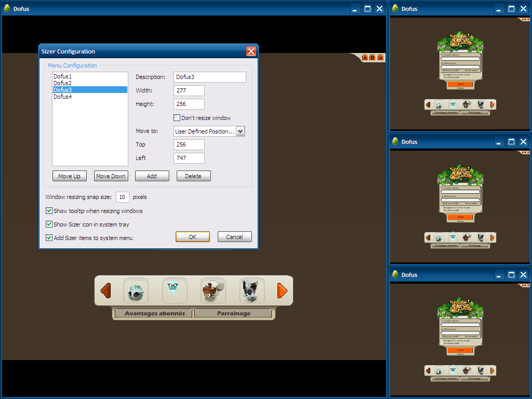Select the grey horned creature in the middle-right Dofus window
The width and height of the screenshot is (532, 399).
tap(481, 237)
